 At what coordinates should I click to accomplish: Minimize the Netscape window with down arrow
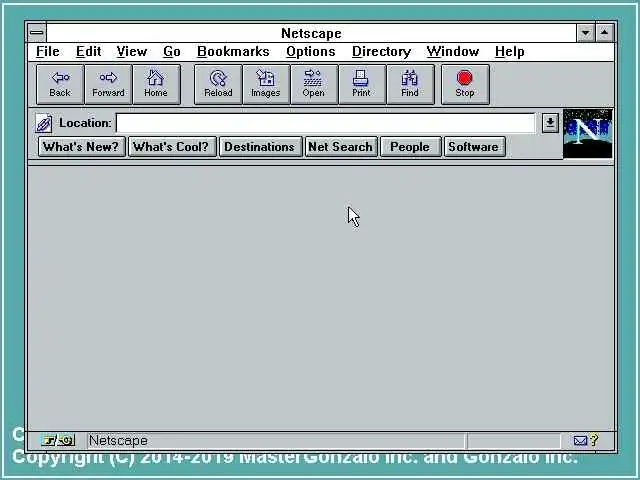pos(586,33)
